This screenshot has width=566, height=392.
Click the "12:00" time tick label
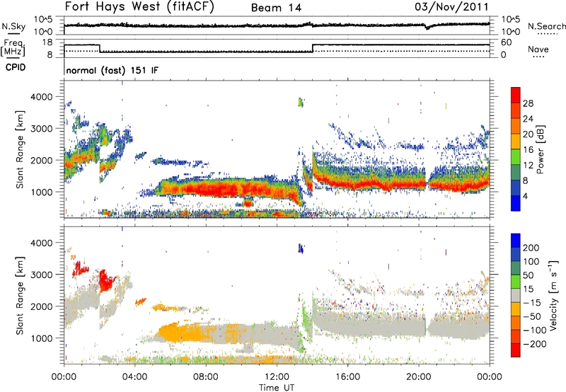[277, 377]
